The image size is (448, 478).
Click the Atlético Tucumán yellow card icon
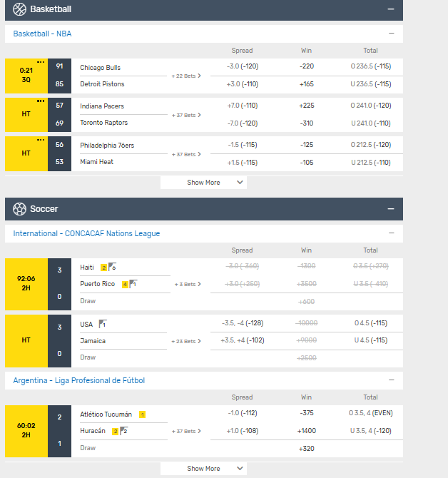[142, 415]
